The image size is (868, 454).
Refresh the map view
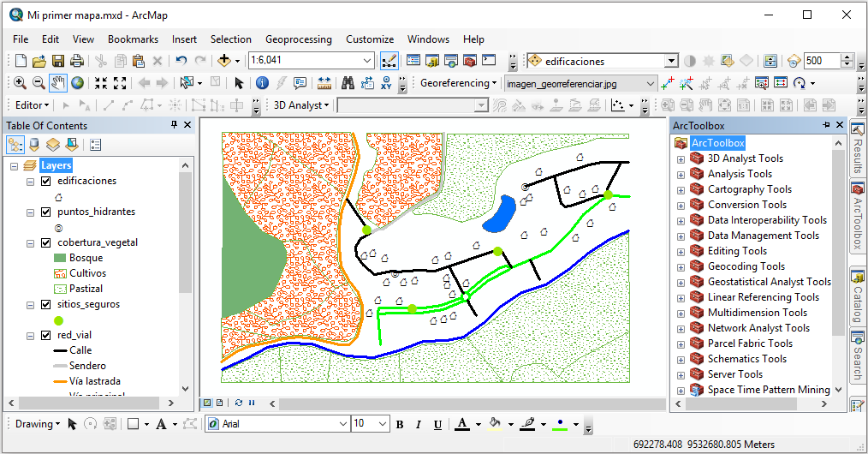pos(239,403)
